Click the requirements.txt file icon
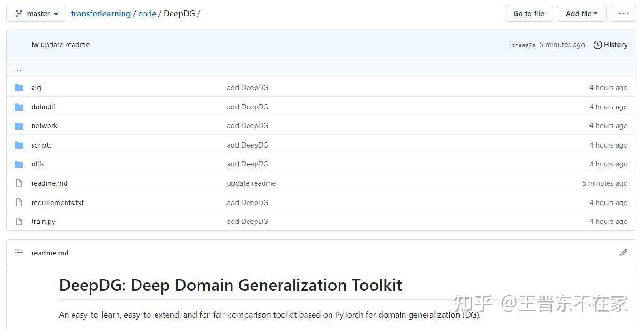This screenshot has height=329, width=644. (19, 203)
